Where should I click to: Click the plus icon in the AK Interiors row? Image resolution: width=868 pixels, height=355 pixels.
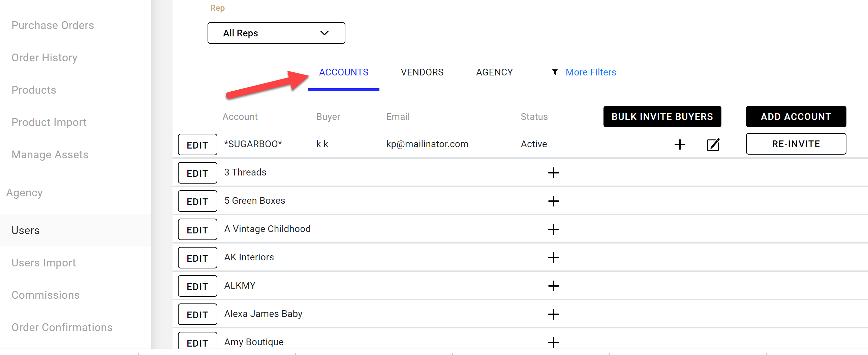[553, 258]
